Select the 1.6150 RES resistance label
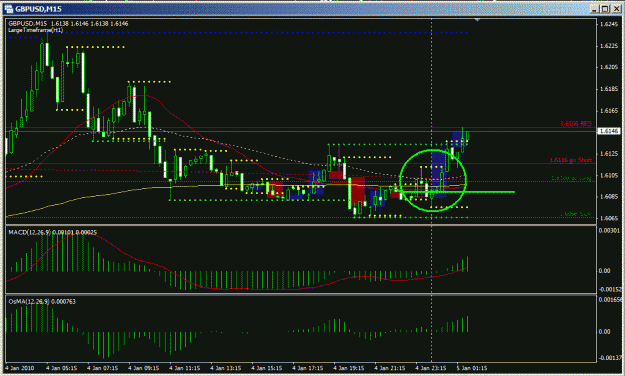Viewport: 625px width, 376px height. click(x=576, y=124)
